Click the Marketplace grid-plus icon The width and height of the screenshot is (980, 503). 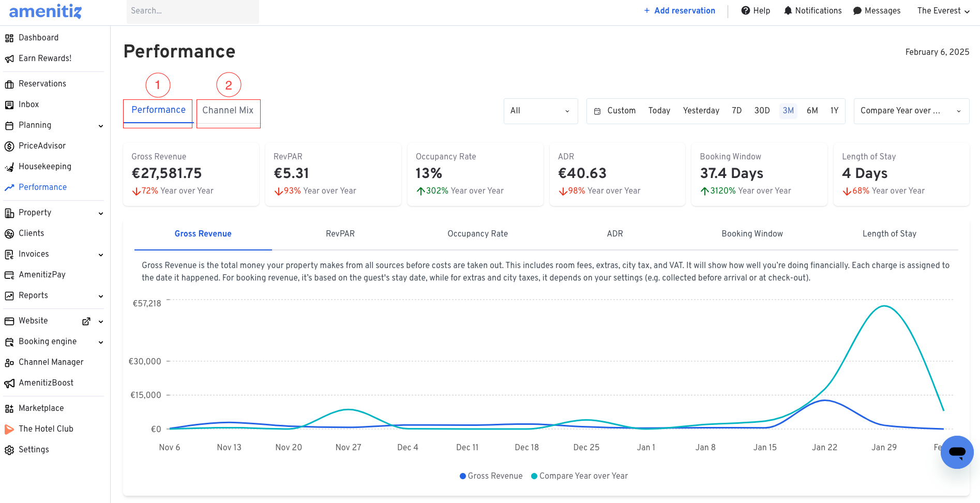coord(9,408)
